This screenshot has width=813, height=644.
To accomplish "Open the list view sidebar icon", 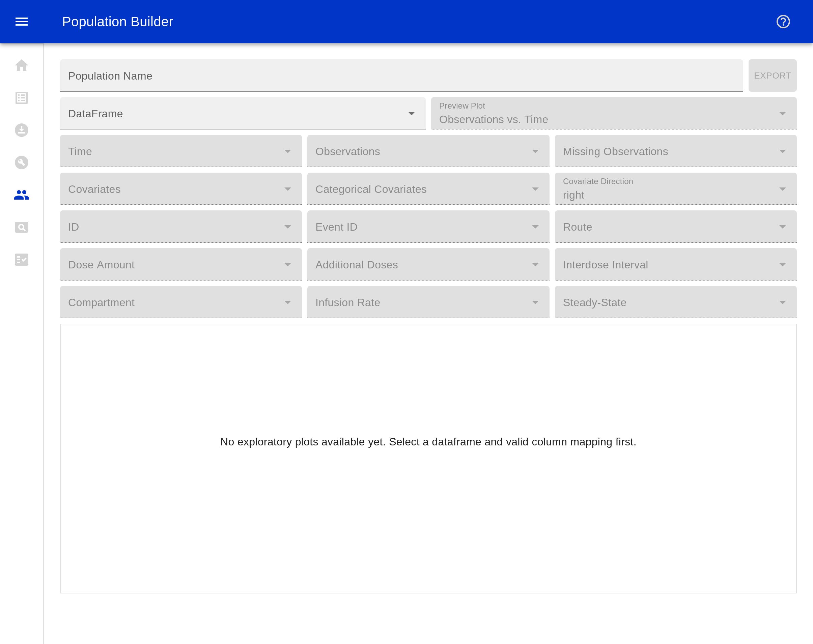I will coord(22,98).
